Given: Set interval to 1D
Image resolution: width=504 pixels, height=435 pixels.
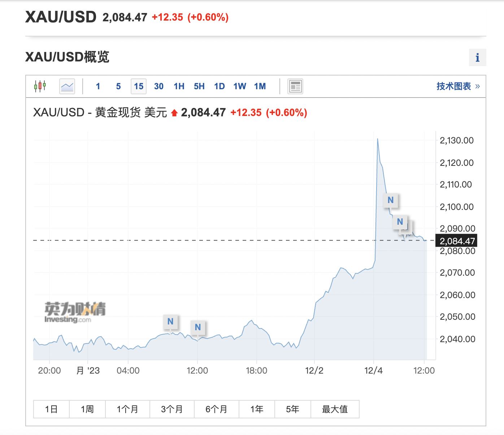Looking at the screenshot, I should [219, 86].
